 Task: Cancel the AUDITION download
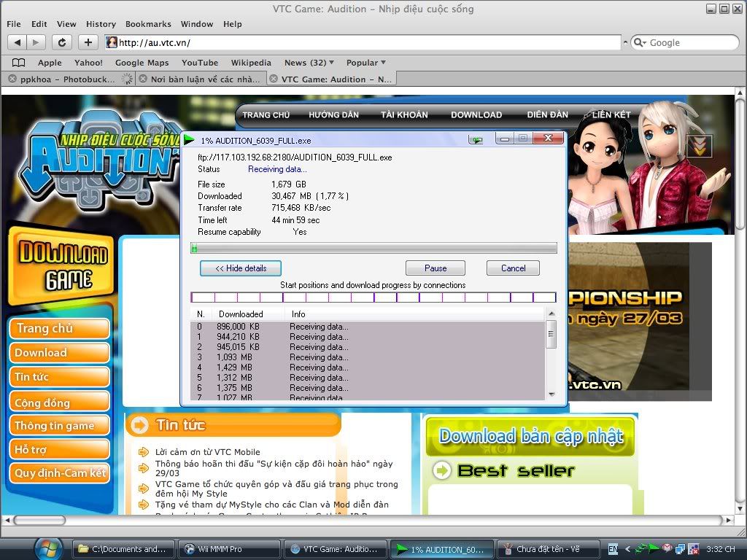pyautogui.click(x=513, y=268)
